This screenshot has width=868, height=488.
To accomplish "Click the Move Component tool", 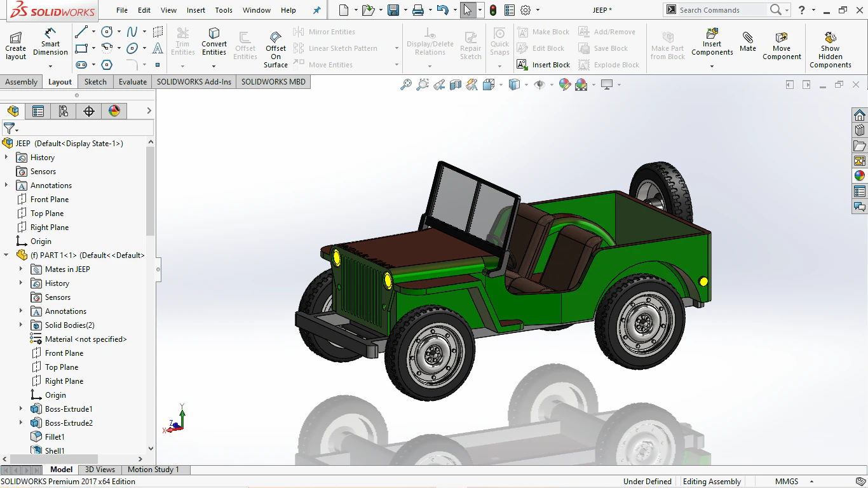I will (x=782, y=46).
